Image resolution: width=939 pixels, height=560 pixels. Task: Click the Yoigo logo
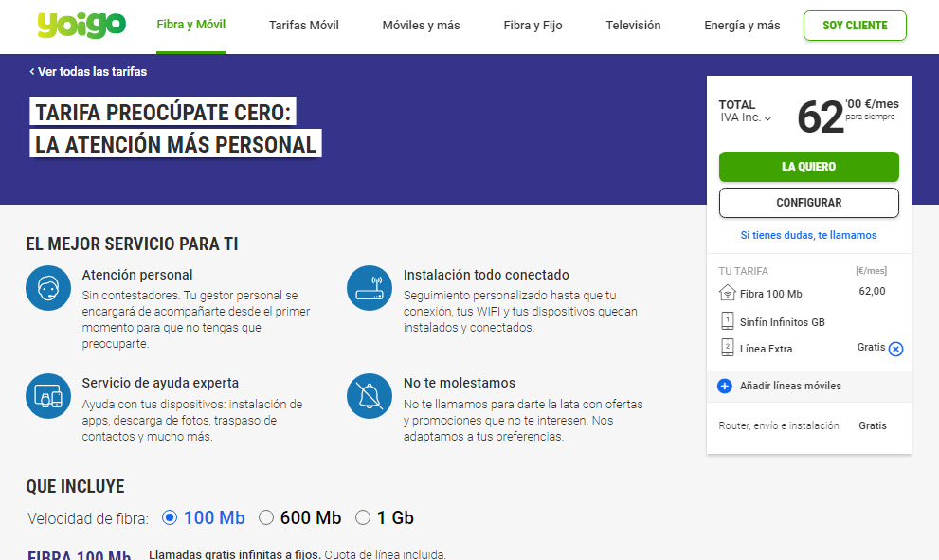[81, 26]
